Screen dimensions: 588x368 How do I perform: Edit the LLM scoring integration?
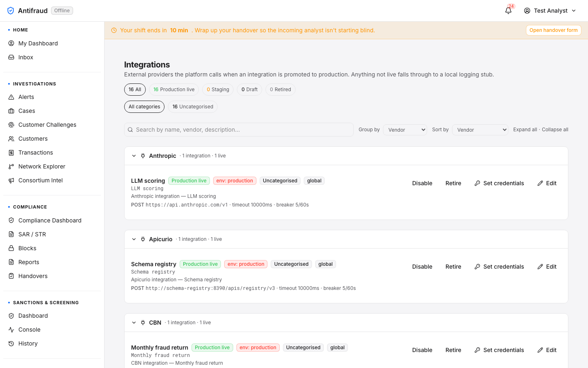[547, 183]
